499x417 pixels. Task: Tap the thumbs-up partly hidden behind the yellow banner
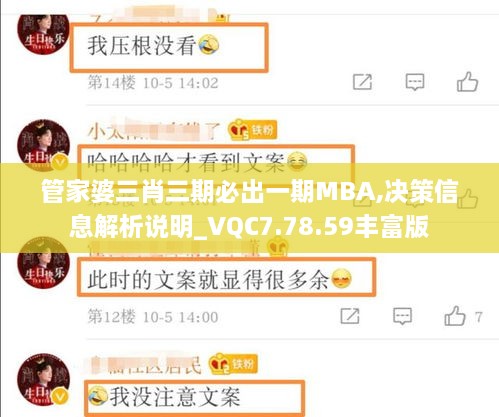click(467, 199)
